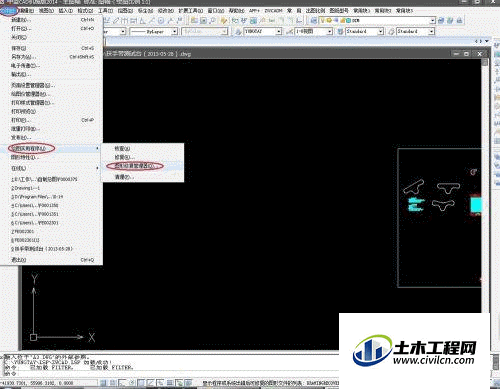The width and height of the screenshot is (500, 389).
Task: Click the dimension style icon in toolbar
Action: coord(289,32)
